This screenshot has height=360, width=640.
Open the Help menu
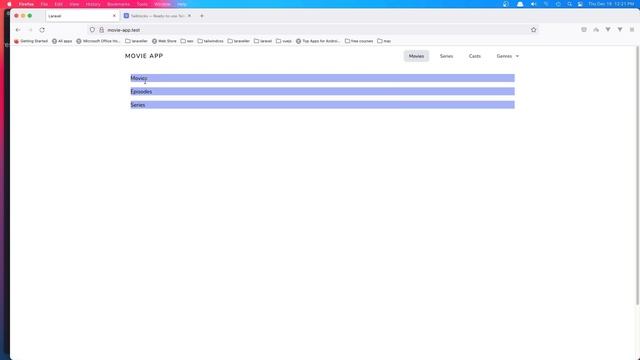tap(182, 4)
